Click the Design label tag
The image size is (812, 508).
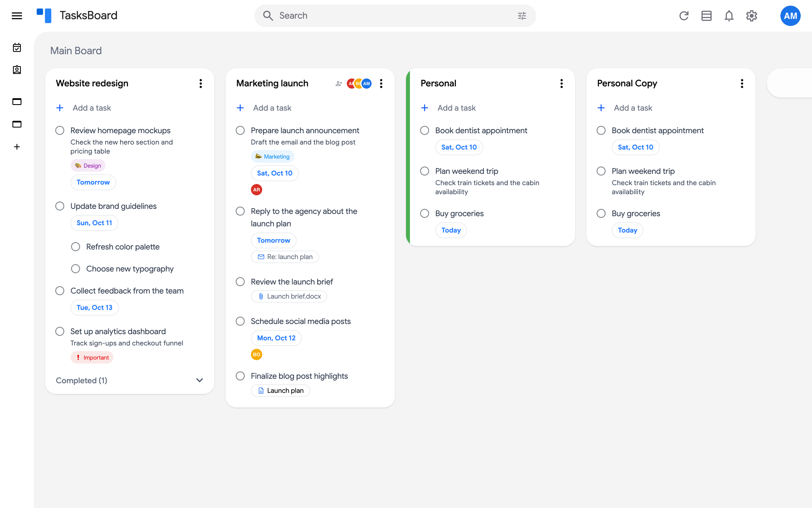click(88, 165)
